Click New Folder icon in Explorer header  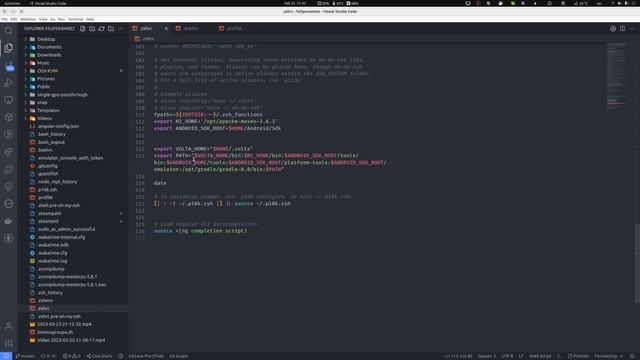(92, 29)
